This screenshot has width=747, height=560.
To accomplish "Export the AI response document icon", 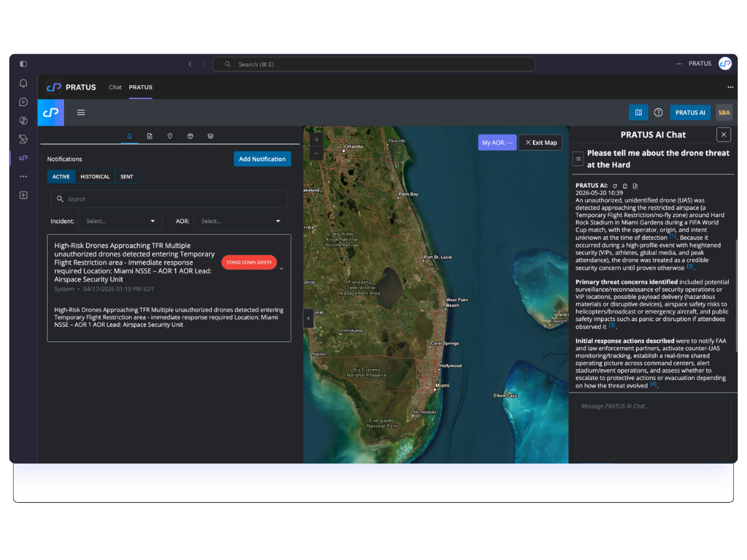I will [x=635, y=186].
